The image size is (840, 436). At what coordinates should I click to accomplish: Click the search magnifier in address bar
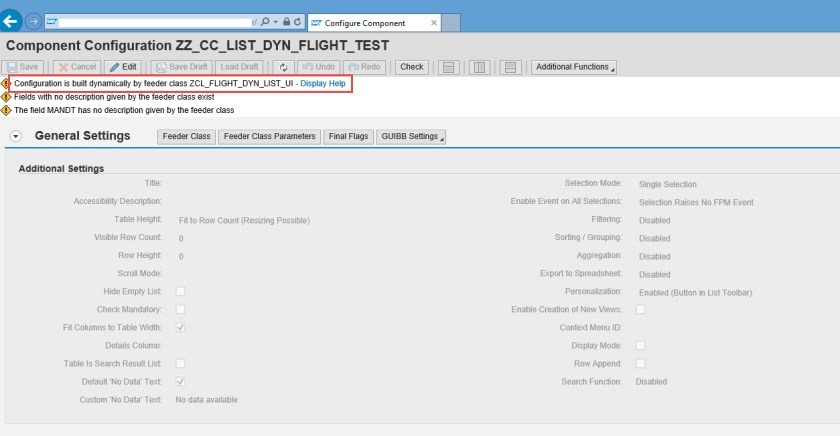point(265,22)
